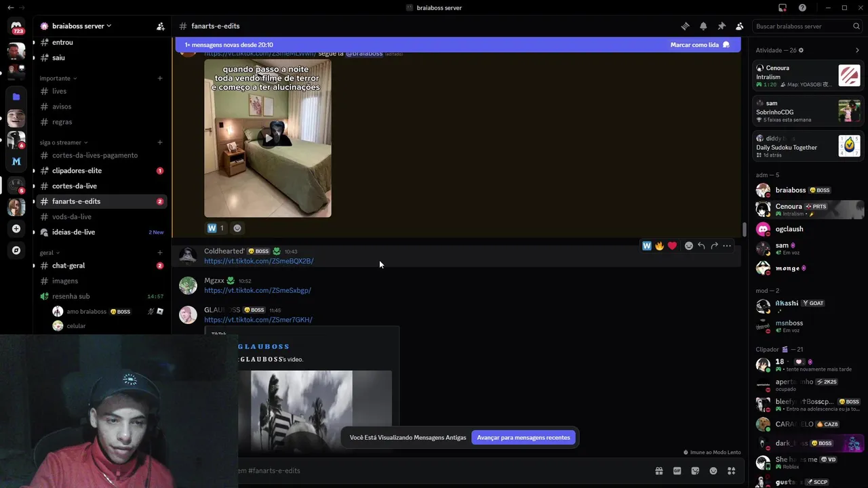
Task: Open the lives channel
Action: click(x=102, y=91)
